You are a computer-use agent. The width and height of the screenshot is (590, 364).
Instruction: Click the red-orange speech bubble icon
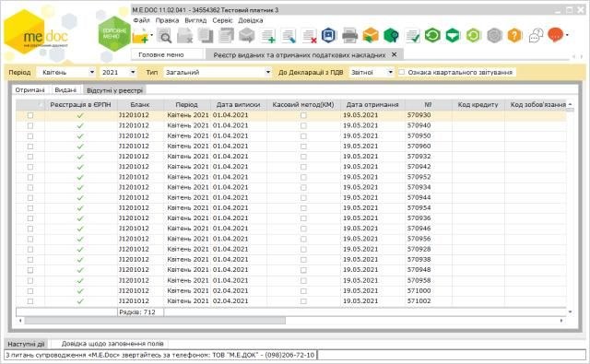pos(555,35)
